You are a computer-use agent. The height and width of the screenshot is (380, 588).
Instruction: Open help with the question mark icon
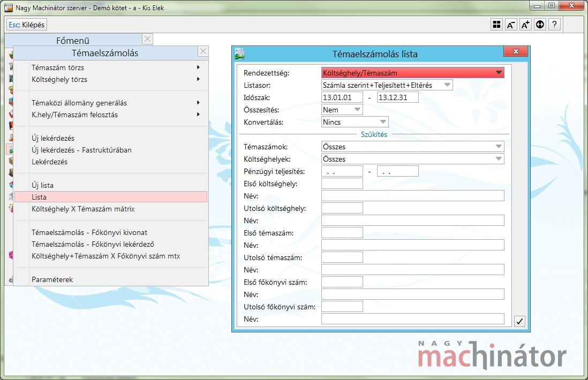[x=554, y=25]
